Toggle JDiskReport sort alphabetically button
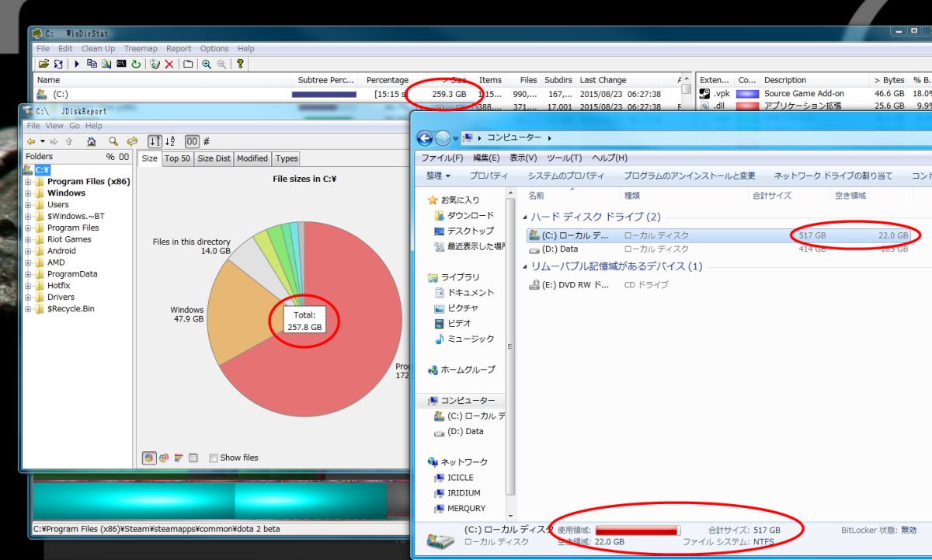Viewport: 932px width, 560px height. click(170, 141)
